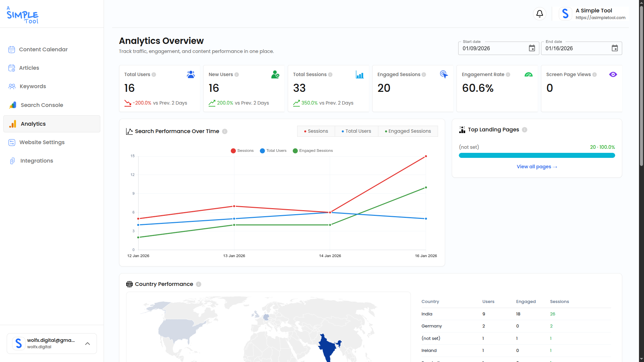Screen dimensions: 644x362
Task: Click info icon next to Top Landing Pages
Action: tap(525, 130)
